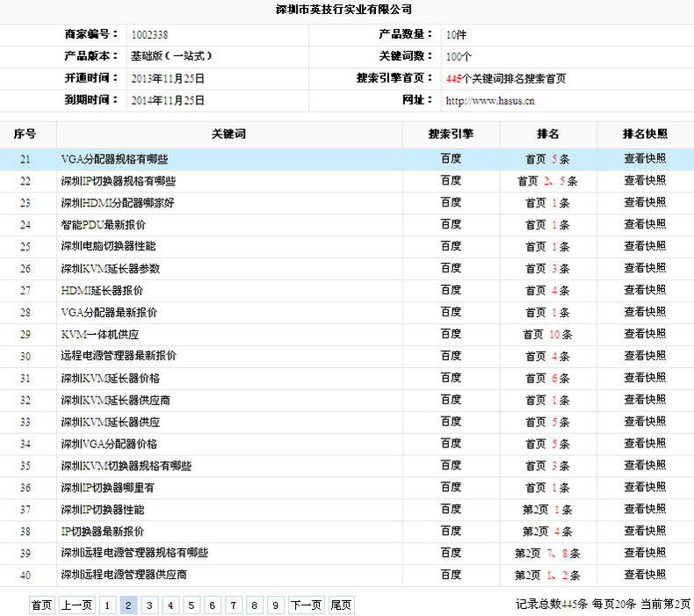This screenshot has height=616, width=694.
Task: Select keyword KVM一体机供应
Action: click(x=100, y=335)
